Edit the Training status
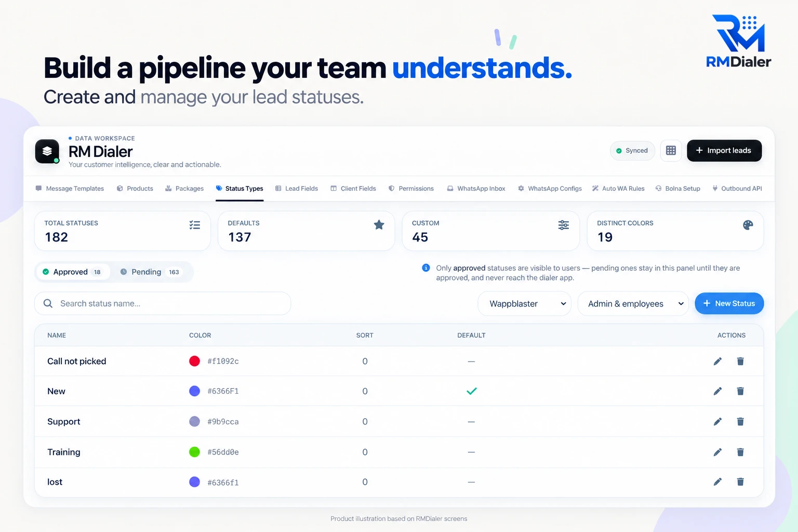 point(717,452)
